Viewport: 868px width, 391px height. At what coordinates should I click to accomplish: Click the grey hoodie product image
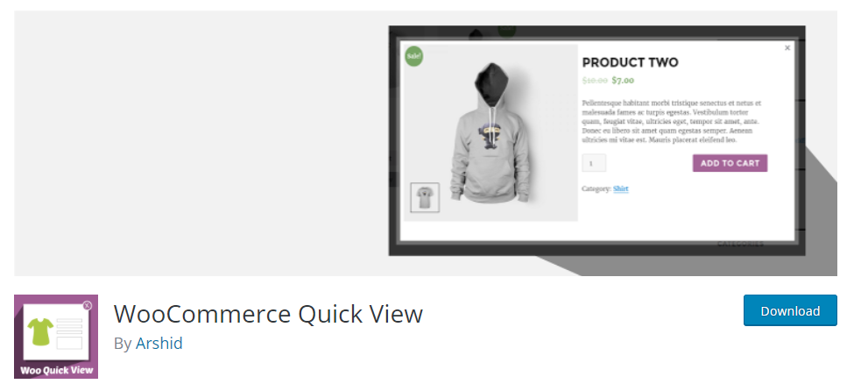pyautogui.click(x=490, y=132)
